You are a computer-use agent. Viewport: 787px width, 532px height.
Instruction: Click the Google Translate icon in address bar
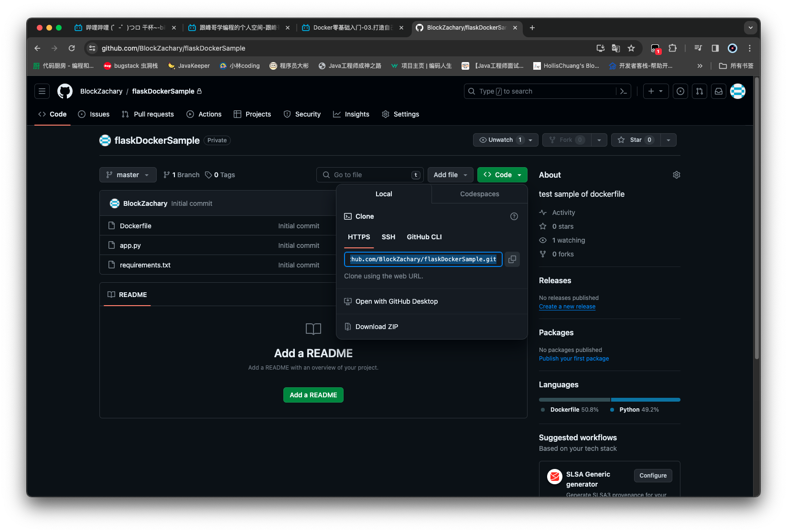616,48
